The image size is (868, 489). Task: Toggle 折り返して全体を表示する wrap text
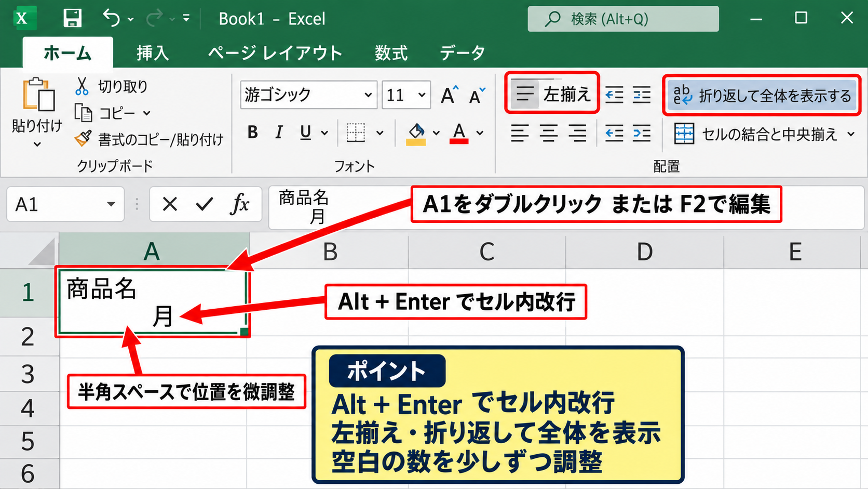click(762, 95)
